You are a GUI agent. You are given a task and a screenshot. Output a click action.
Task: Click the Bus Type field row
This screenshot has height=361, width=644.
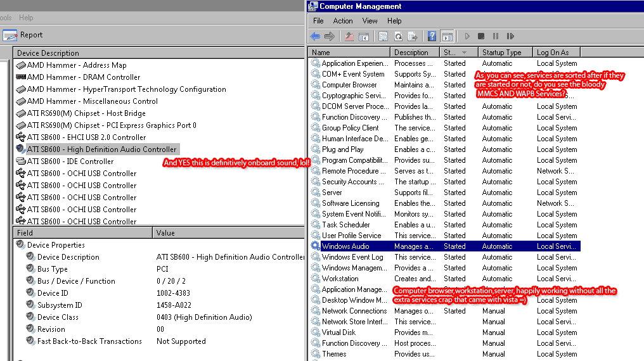pos(52,269)
